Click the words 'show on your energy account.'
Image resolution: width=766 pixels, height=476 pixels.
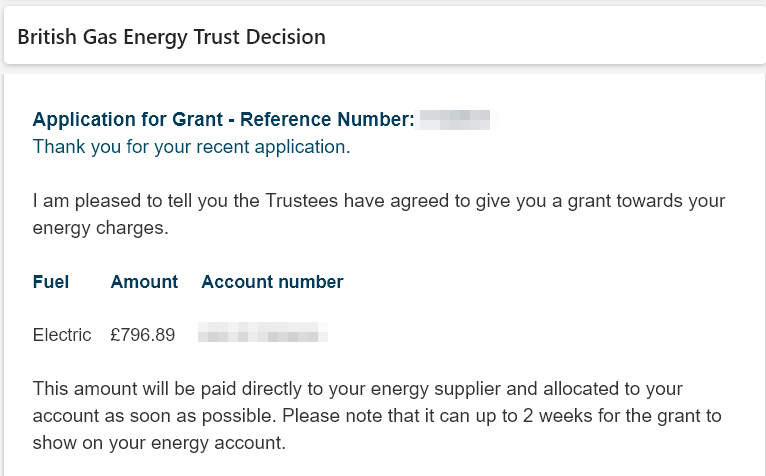tap(159, 443)
